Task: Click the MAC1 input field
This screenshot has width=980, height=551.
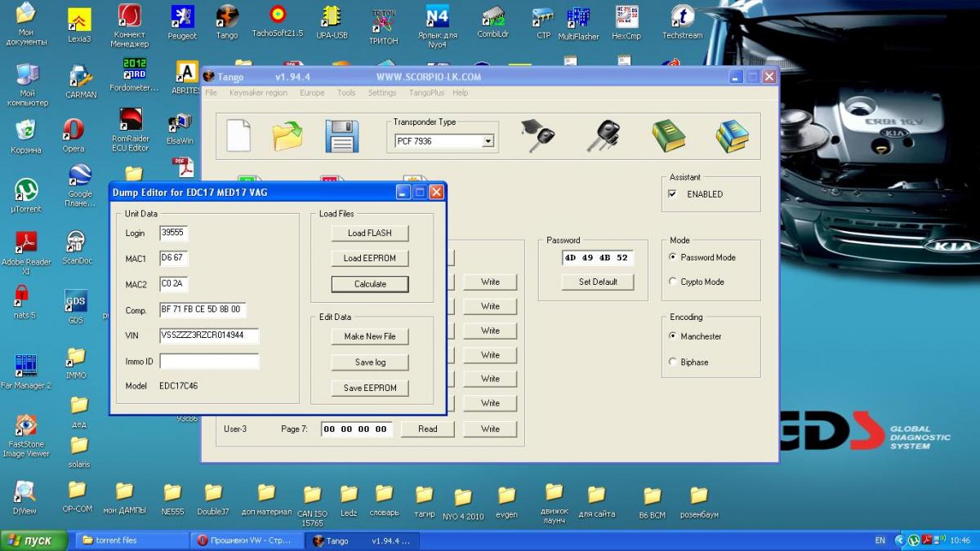Action: click(175, 259)
